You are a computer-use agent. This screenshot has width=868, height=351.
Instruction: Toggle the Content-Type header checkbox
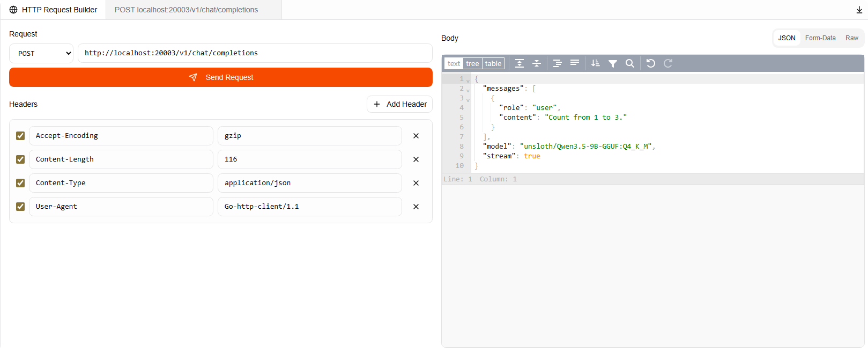tap(20, 183)
